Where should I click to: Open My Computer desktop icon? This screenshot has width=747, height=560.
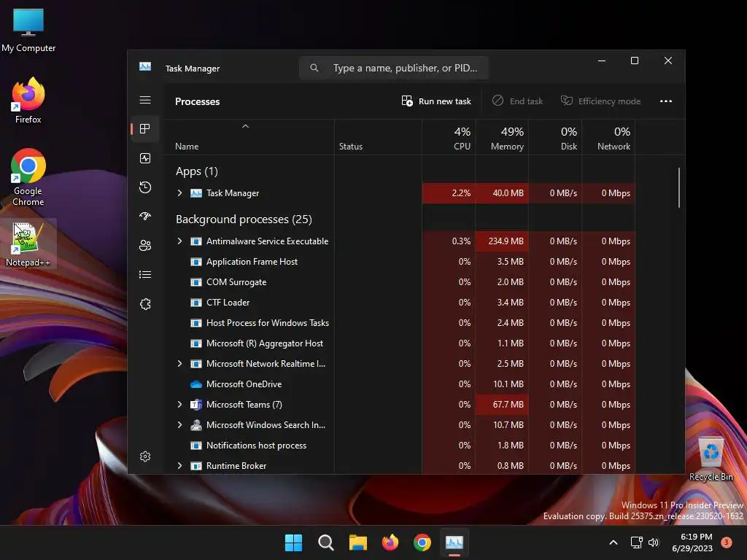tap(28, 30)
